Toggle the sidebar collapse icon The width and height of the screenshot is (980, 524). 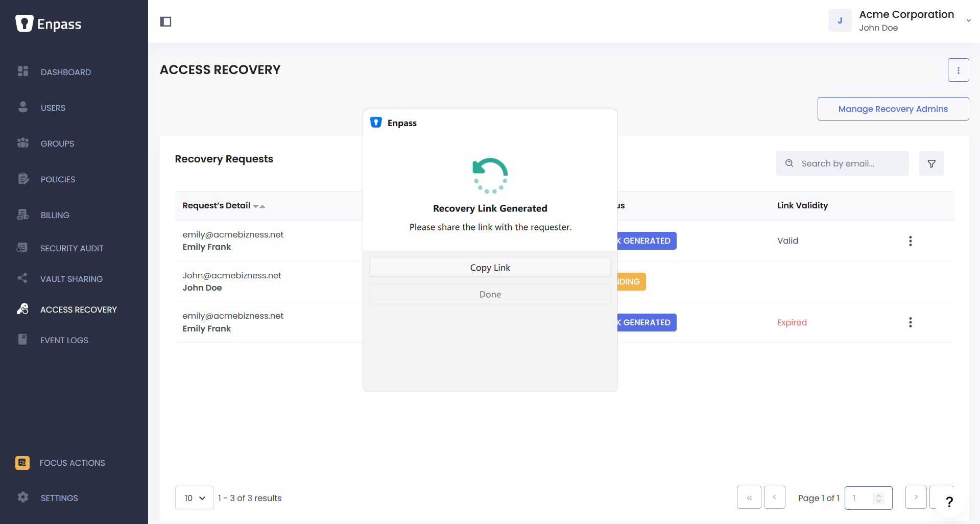[x=165, y=21]
